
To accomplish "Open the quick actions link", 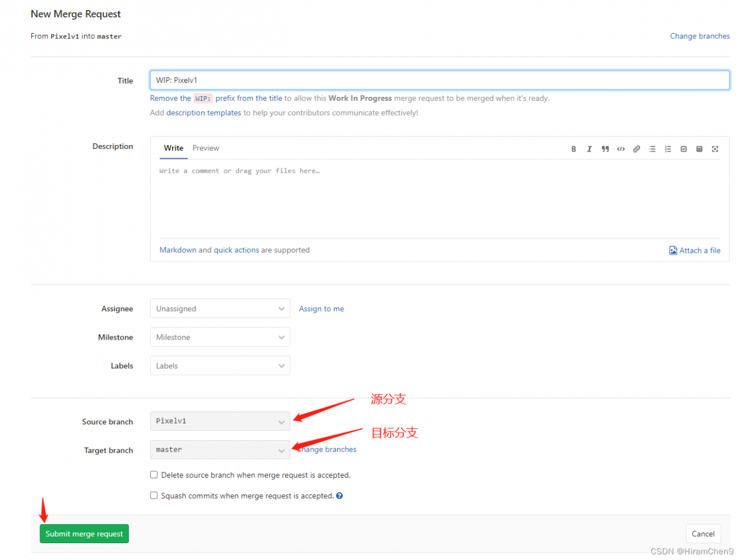I will click(x=237, y=250).
